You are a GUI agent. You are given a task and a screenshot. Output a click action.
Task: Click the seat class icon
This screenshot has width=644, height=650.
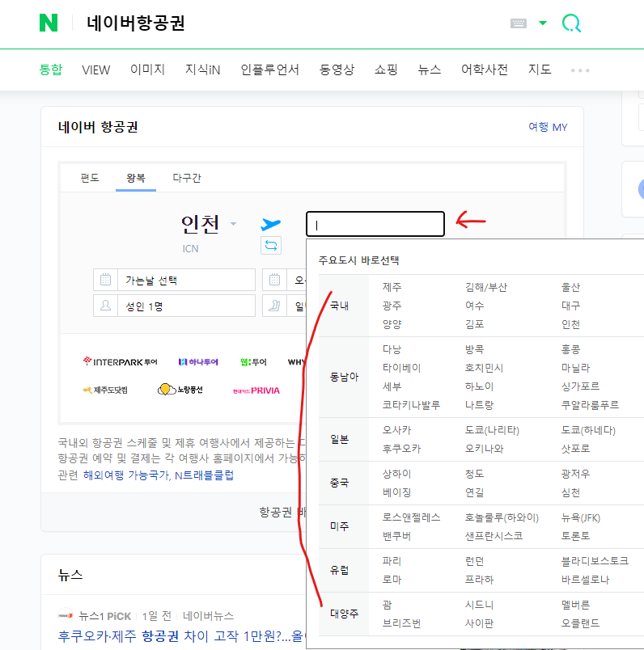(274, 306)
